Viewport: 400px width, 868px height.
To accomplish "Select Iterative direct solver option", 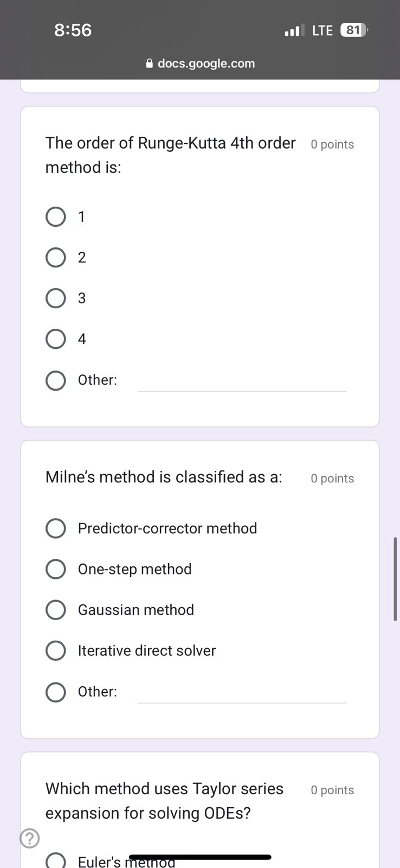I will (x=55, y=650).
